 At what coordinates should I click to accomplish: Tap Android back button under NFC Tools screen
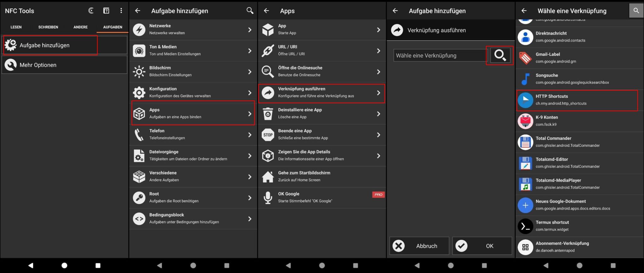[31, 265]
